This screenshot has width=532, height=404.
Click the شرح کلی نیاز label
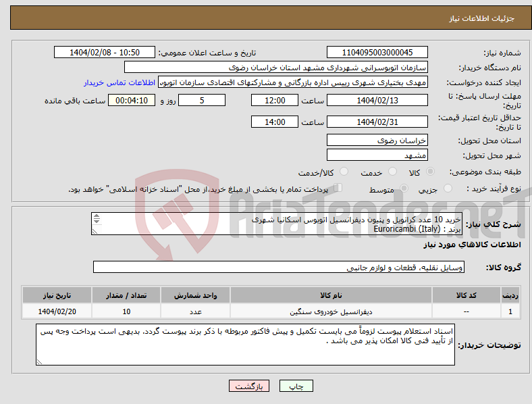[x=494, y=224]
